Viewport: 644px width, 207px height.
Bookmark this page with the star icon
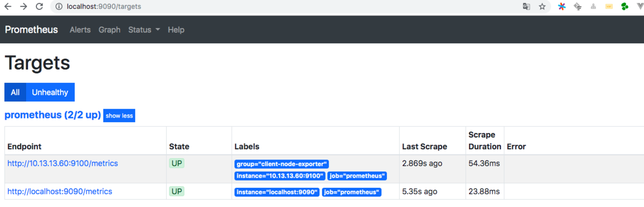[542, 7]
